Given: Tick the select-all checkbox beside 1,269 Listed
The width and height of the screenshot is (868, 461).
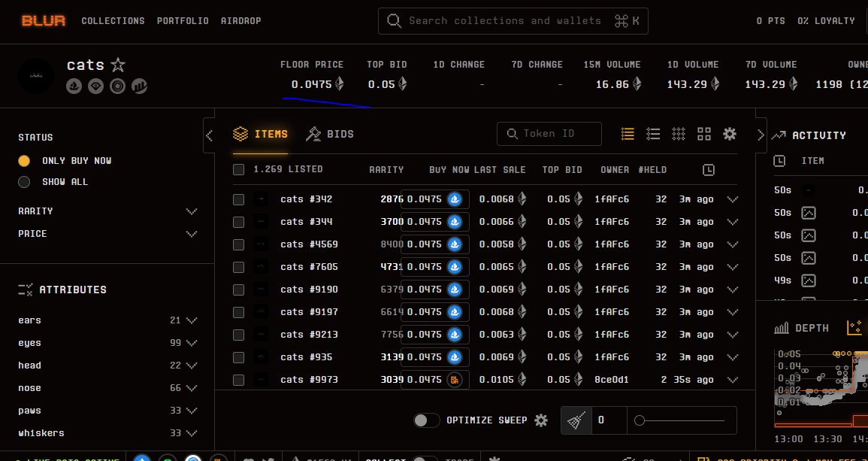Looking at the screenshot, I should coord(238,169).
